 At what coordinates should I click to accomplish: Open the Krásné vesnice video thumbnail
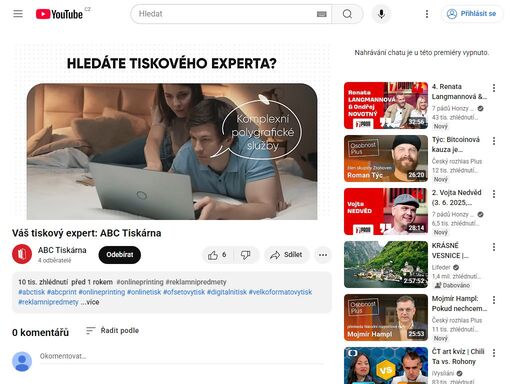pyautogui.click(x=386, y=264)
